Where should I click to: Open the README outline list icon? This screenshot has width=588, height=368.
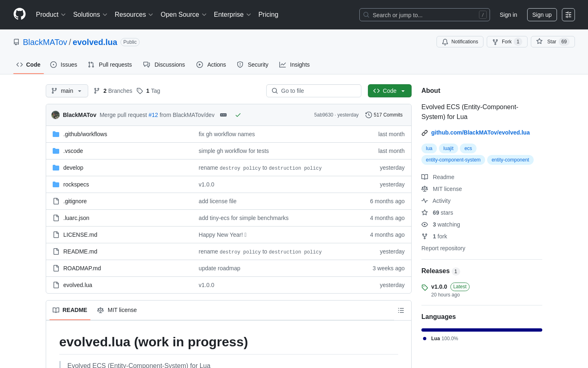coord(401,310)
